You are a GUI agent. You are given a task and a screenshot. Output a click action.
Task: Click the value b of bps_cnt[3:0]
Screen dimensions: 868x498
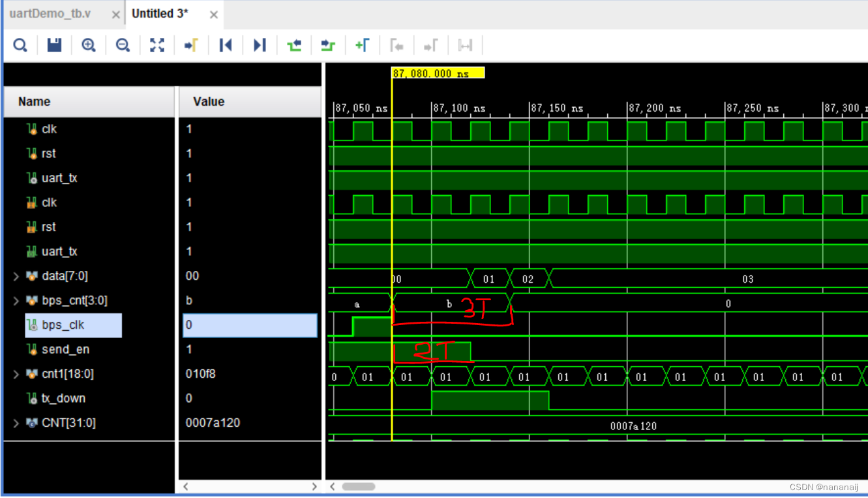click(x=188, y=301)
